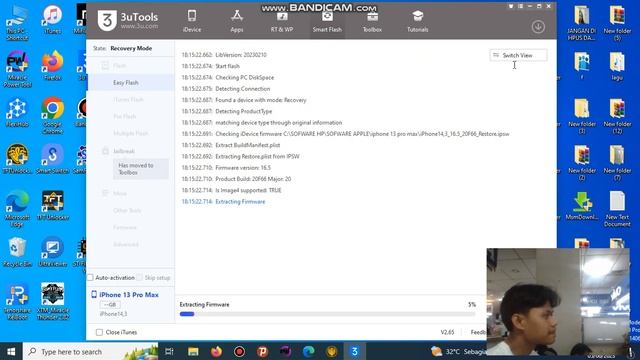The height and width of the screenshot is (360, 640).
Task: Select Multiple Flash in the sidebar
Action: 131,133
